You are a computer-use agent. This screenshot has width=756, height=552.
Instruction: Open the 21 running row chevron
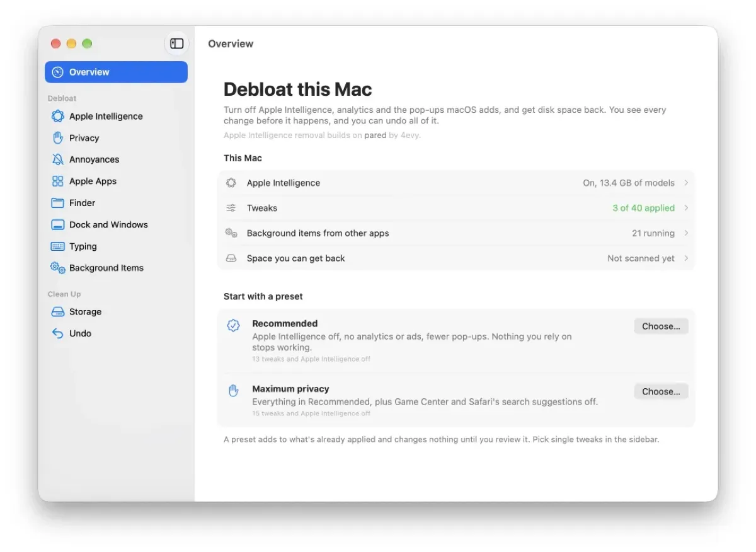click(x=686, y=233)
